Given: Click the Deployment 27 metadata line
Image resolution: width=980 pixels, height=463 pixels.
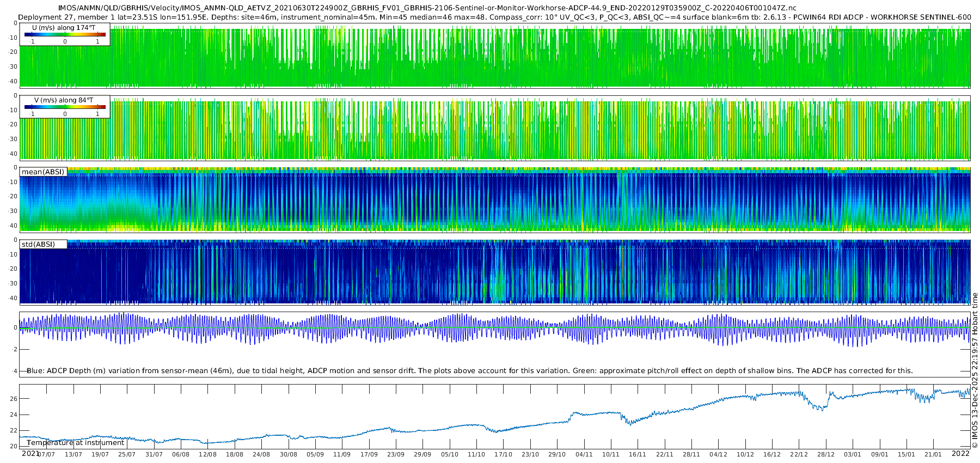Looking at the screenshot, I should [x=494, y=17].
